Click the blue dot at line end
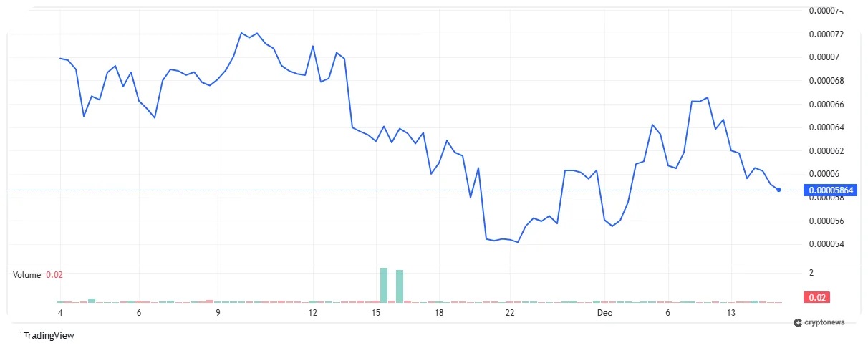The height and width of the screenshot is (348, 868). coord(778,190)
